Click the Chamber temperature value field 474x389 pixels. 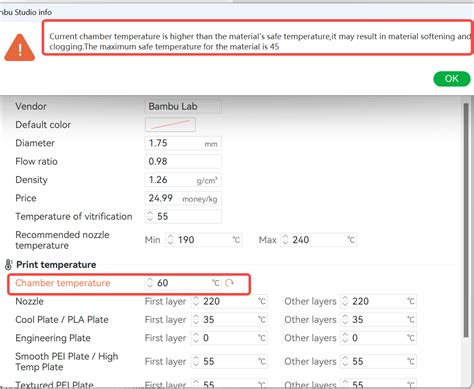(183, 283)
